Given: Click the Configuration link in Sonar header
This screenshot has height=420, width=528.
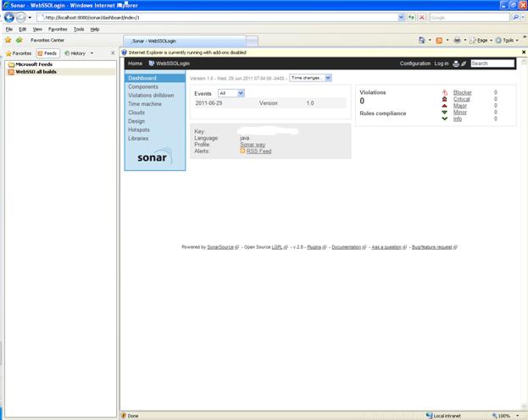Looking at the screenshot, I should [415, 64].
